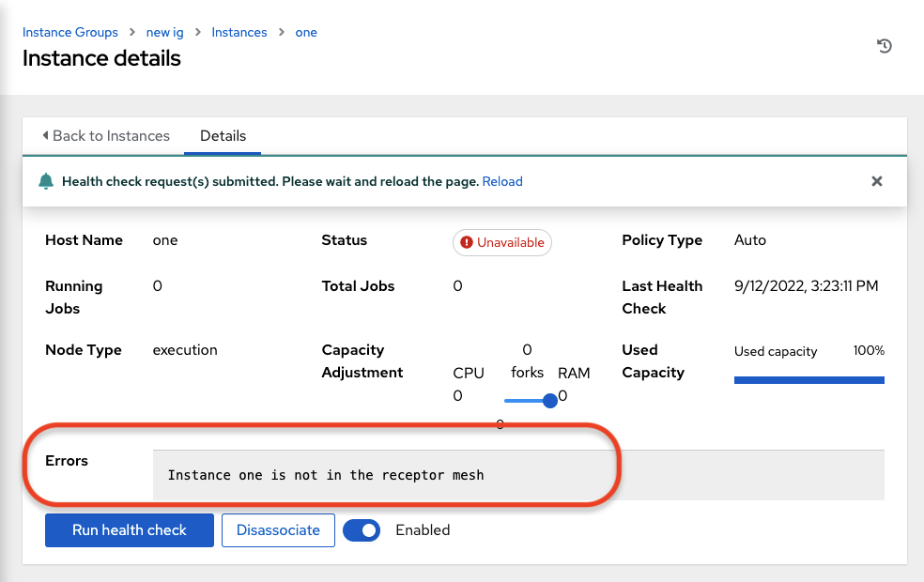The image size is (924, 582).
Task: Click the 'one' breadcrumb item
Action: coord(306,32)
